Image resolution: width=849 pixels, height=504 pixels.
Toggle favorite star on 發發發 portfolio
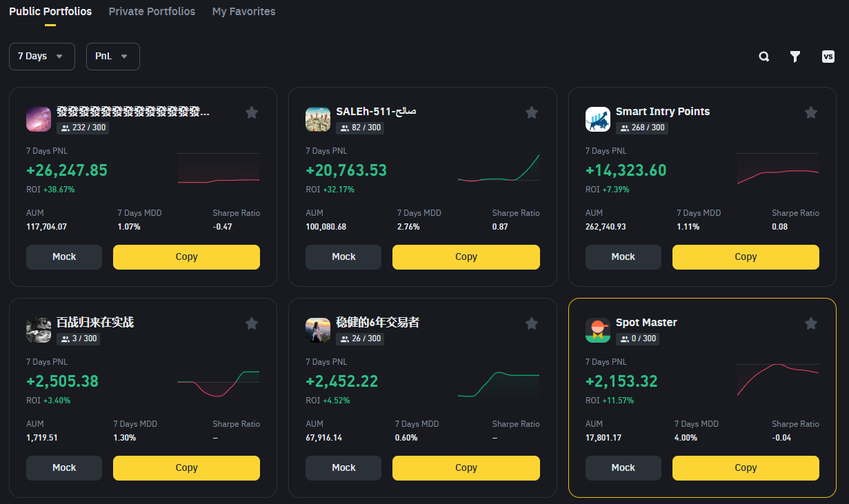(252, 112)
